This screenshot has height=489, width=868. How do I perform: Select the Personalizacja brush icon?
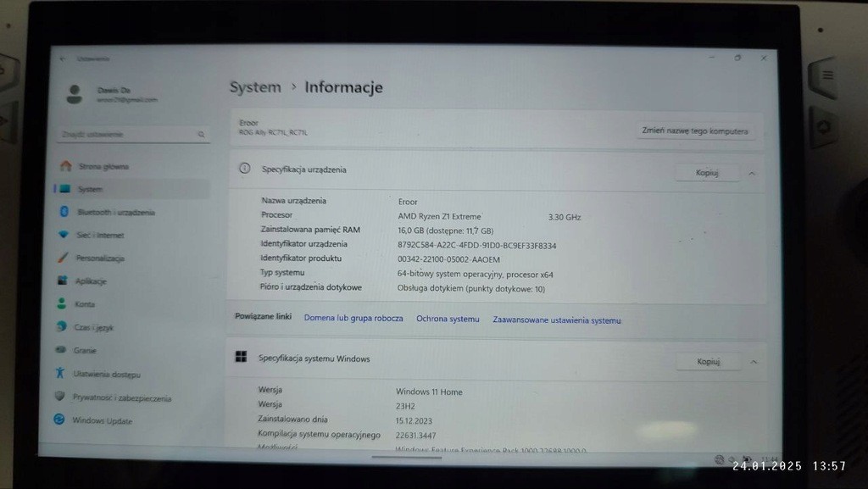tap(63, 258)
